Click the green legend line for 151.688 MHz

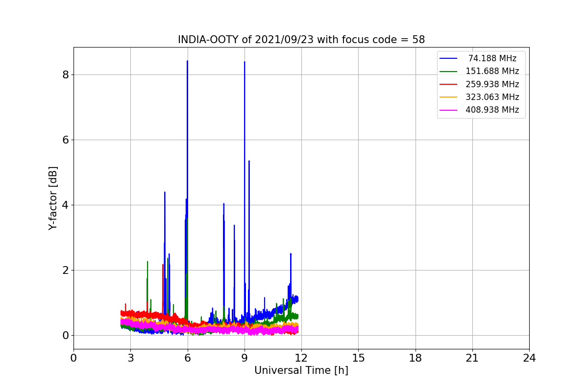pos(449,71)
